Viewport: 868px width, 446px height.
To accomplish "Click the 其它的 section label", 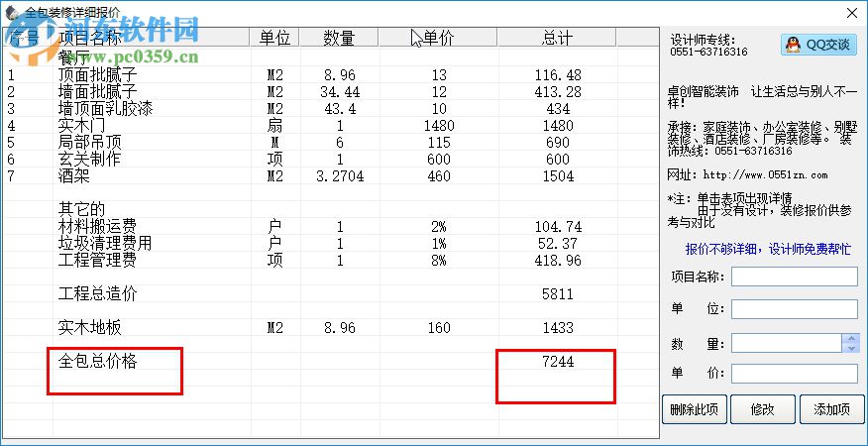I will click(x=81, y=209).
